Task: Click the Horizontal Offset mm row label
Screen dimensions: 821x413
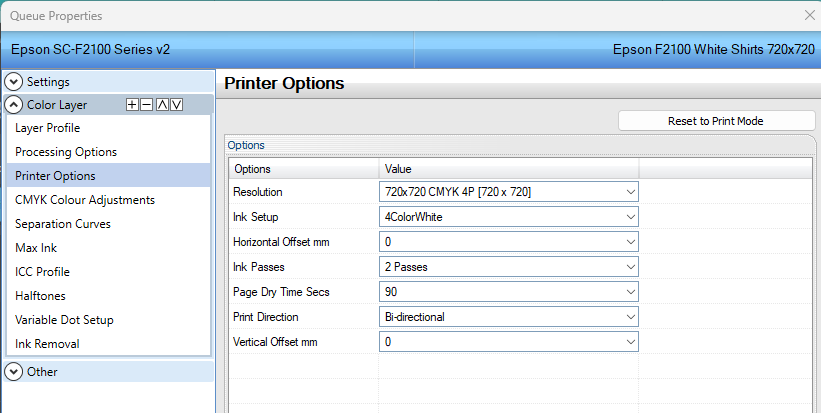Action: [281, 242]
